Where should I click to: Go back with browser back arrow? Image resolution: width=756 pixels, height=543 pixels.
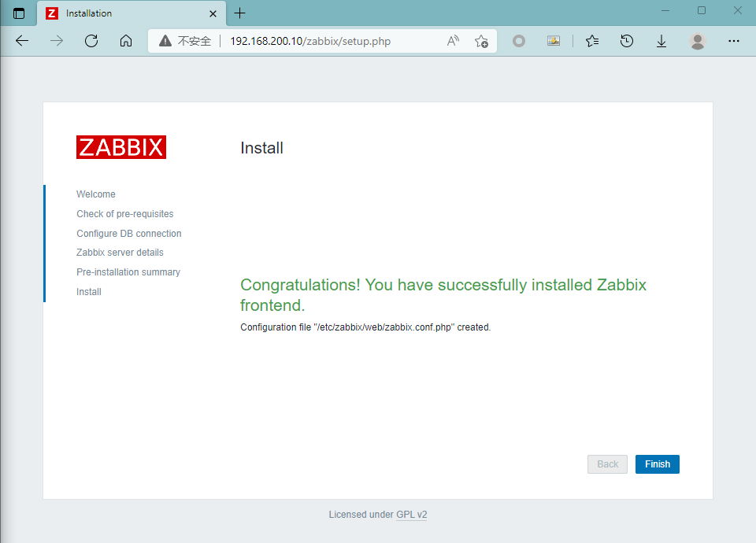[x=22, y=41]
